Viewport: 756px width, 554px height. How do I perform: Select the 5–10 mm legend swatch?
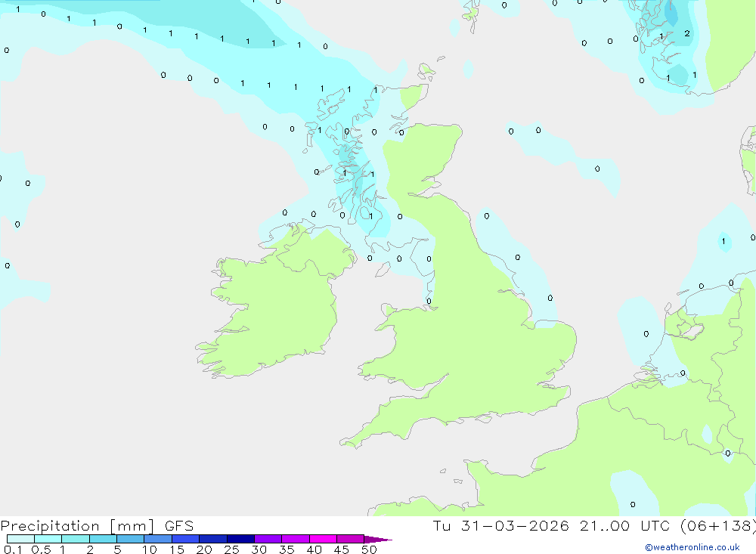pos(130,539)
